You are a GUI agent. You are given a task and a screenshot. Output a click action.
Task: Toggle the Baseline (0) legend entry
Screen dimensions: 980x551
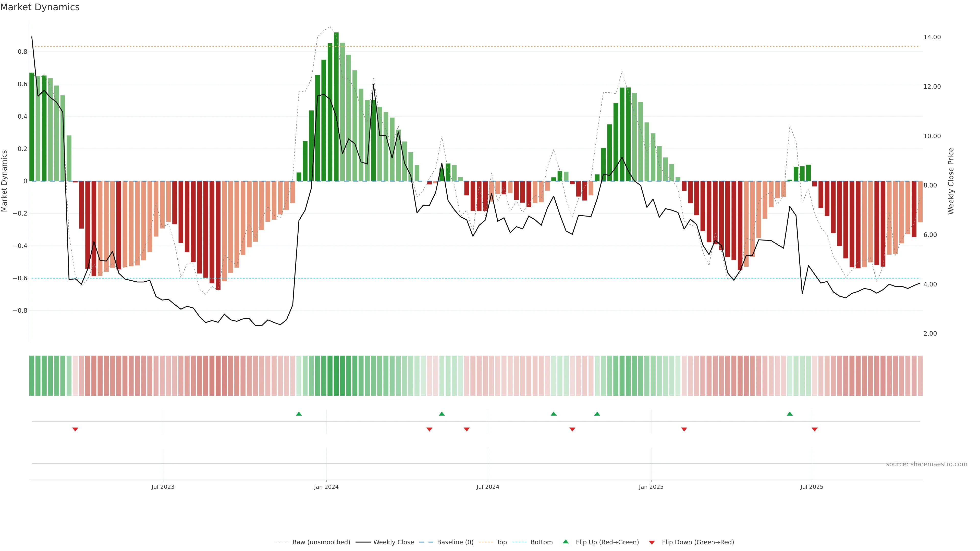[x=455, y=542]
